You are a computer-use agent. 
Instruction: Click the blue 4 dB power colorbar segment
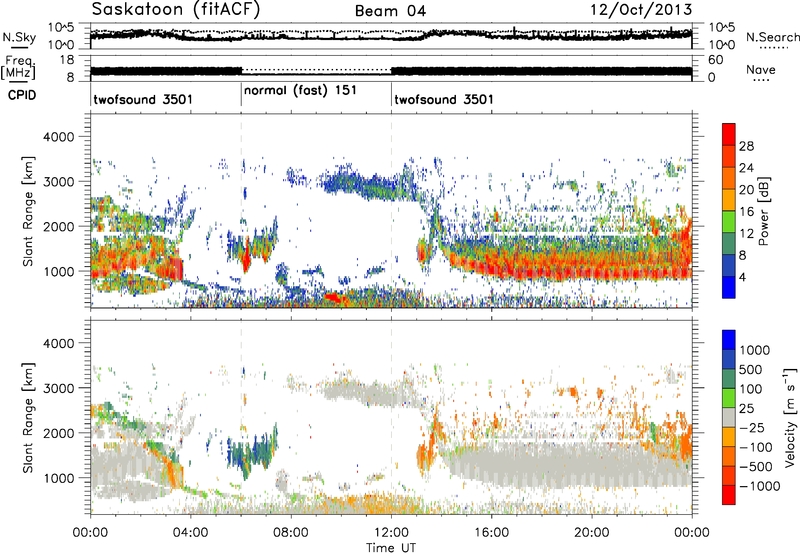point(729,287)
